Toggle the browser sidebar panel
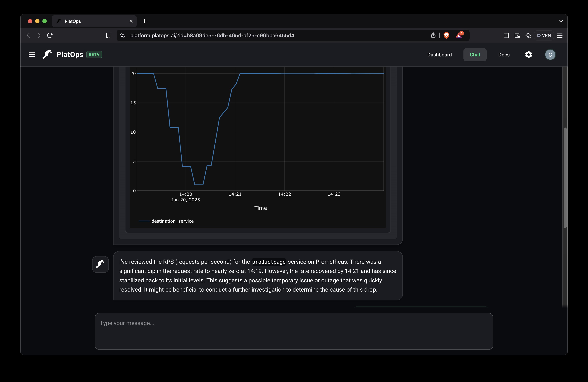588x382 pixels. pos(506,35)
